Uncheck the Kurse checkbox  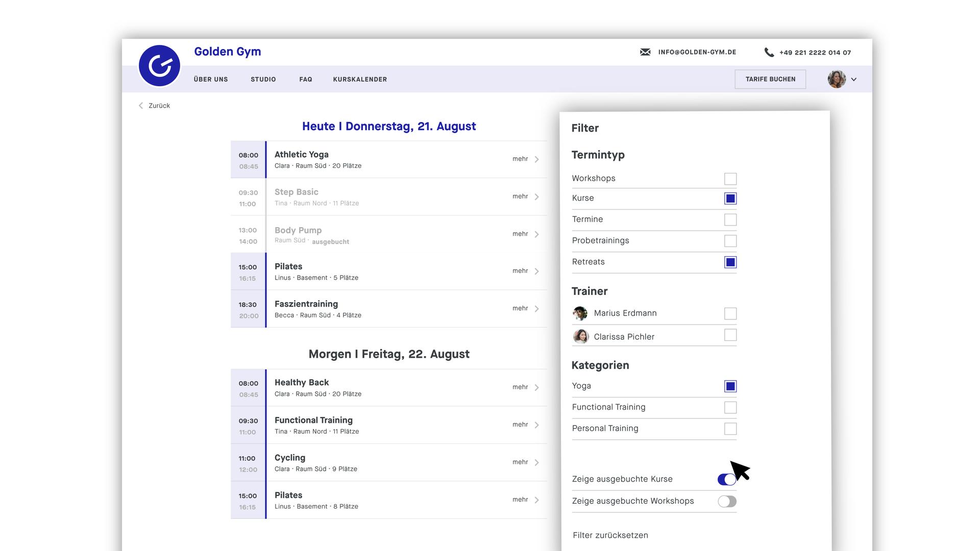730,198
